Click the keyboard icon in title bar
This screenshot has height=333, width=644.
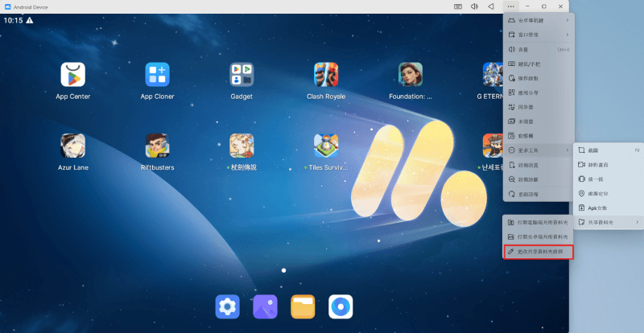point(458,6)
